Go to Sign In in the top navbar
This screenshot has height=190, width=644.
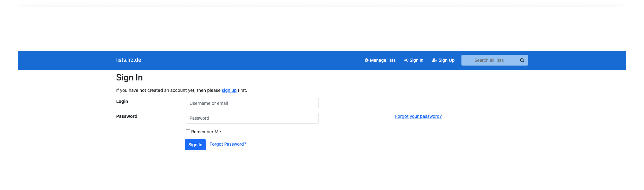click(416, 60)
